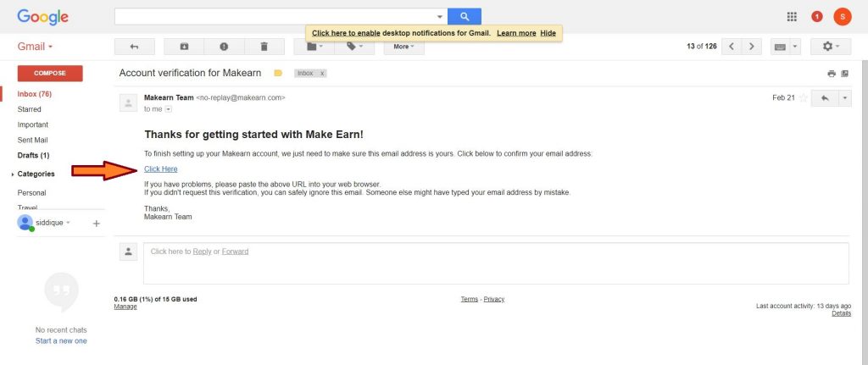Click the blue search magnifier button
The image size is (868, 365).
[x=465, y=16]
